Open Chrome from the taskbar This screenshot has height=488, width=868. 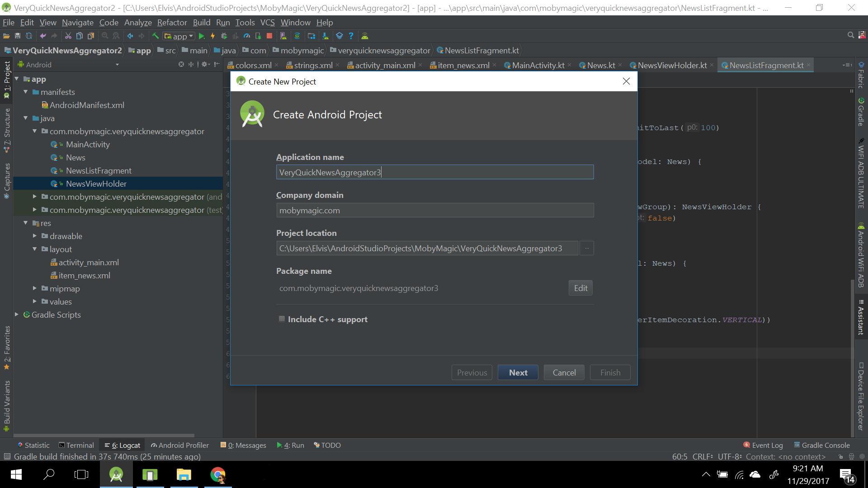[218, 474]
